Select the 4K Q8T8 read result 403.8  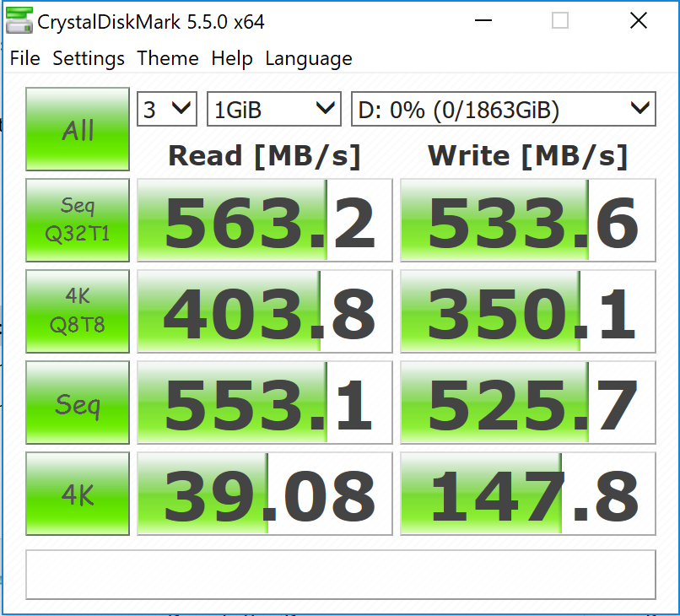pos(265,311)
